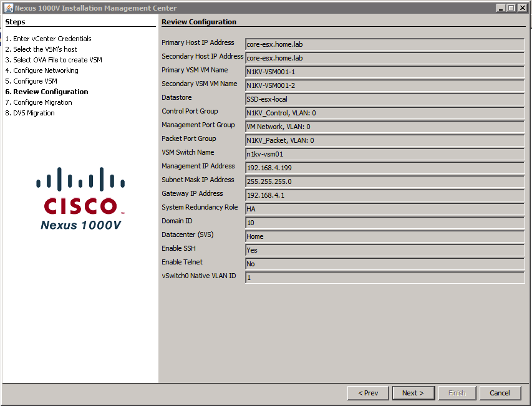
Task: Select step 2 Select the VSM's host
Action: tap(41, 49)
